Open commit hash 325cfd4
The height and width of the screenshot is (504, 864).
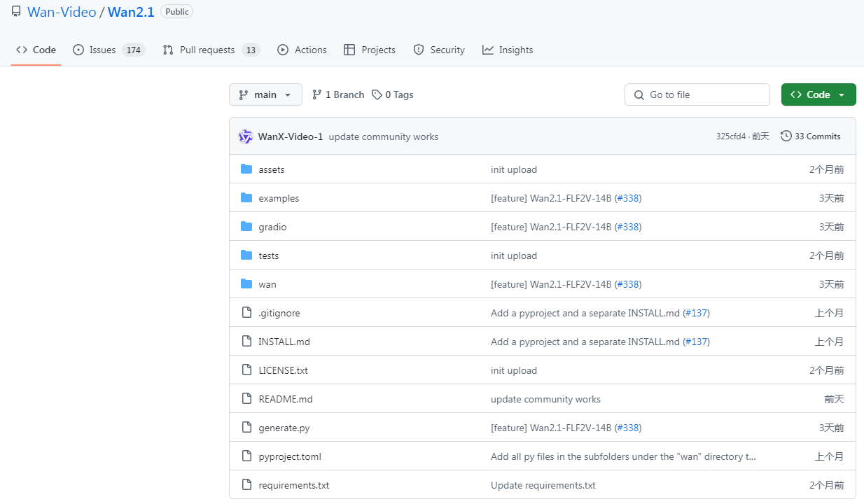731,136
